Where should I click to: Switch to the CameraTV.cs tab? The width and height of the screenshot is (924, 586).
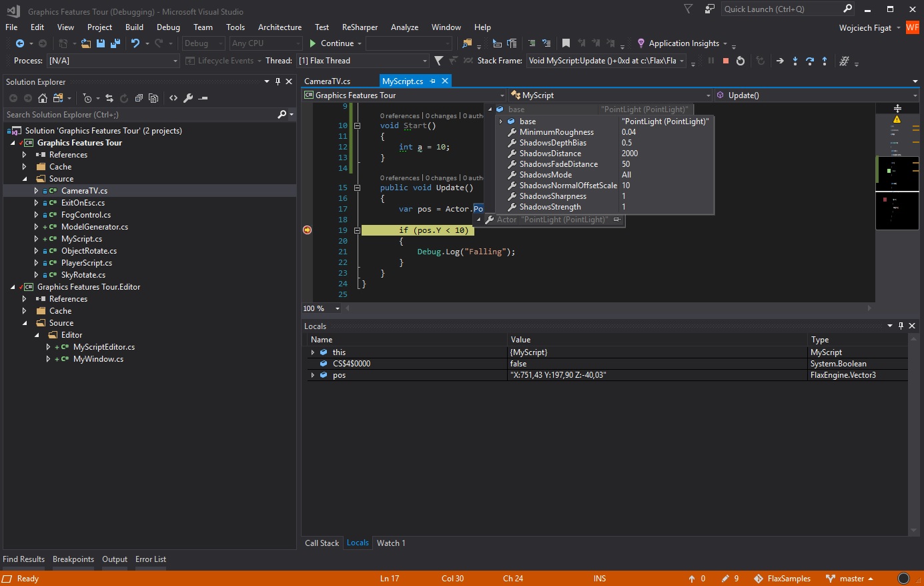coord(327,81)
